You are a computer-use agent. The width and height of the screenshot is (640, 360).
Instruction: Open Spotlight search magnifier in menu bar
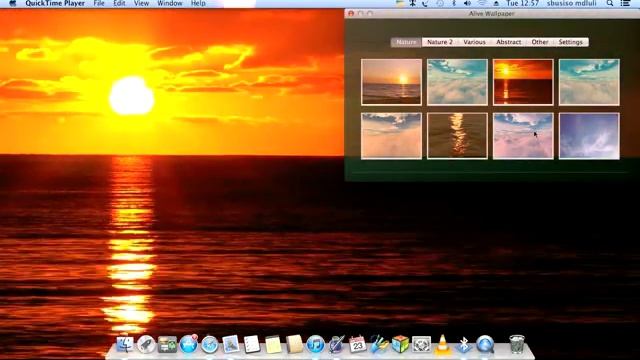pos(610,3)
